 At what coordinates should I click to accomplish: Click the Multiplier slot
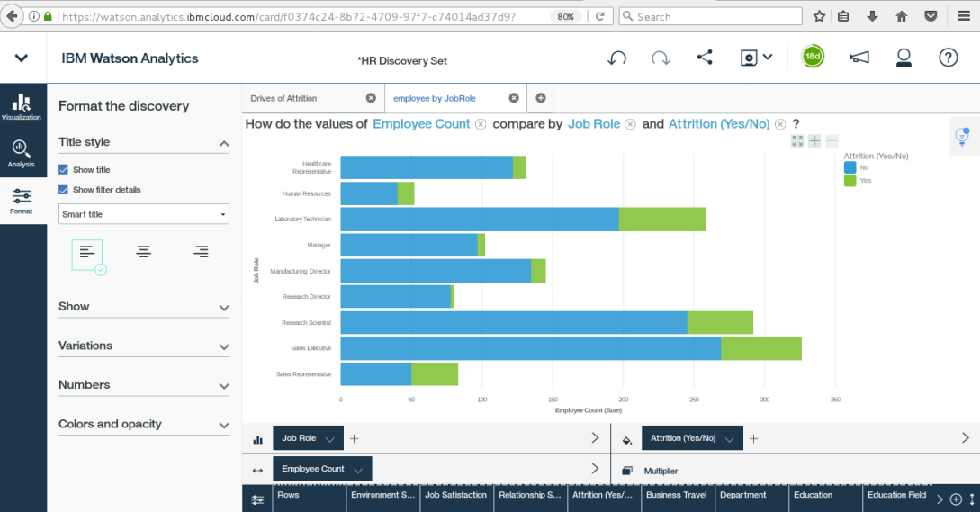(x=661, y=471)
